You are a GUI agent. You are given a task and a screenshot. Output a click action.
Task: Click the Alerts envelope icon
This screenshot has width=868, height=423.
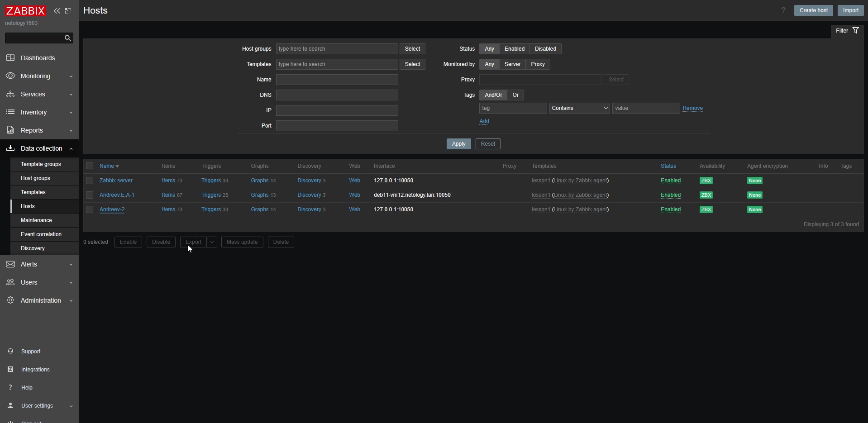point(10,264)
